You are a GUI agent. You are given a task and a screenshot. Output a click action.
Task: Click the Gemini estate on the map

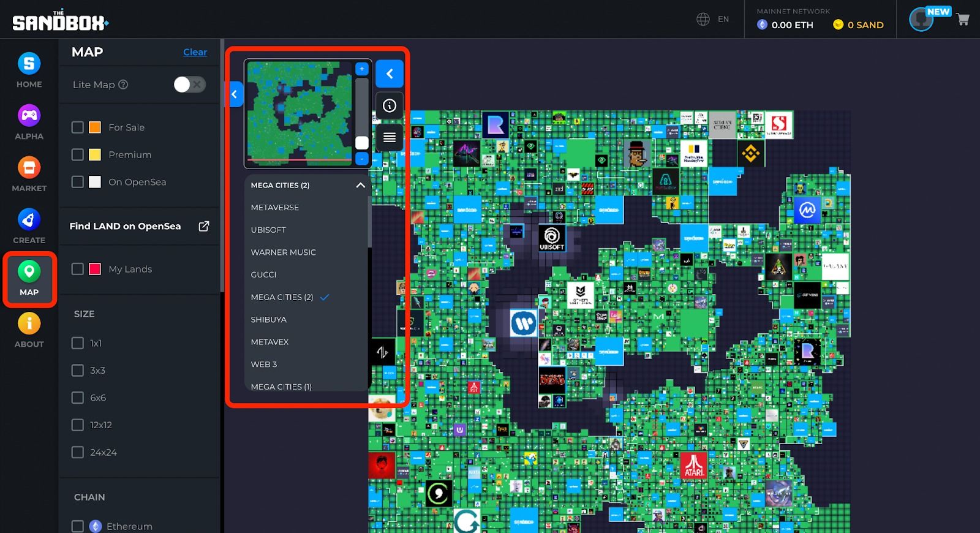(807, 295)
